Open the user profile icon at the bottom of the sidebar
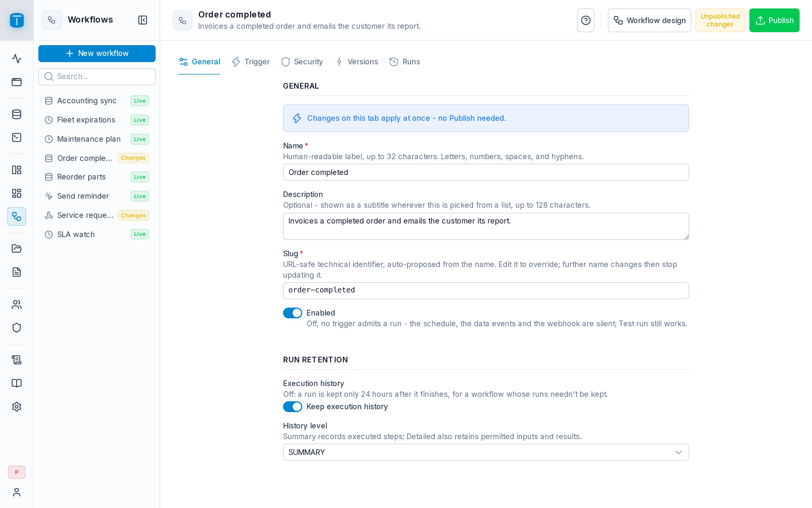Image resolution: width=812 pixels, height=508 pixels. click(17, 492)
